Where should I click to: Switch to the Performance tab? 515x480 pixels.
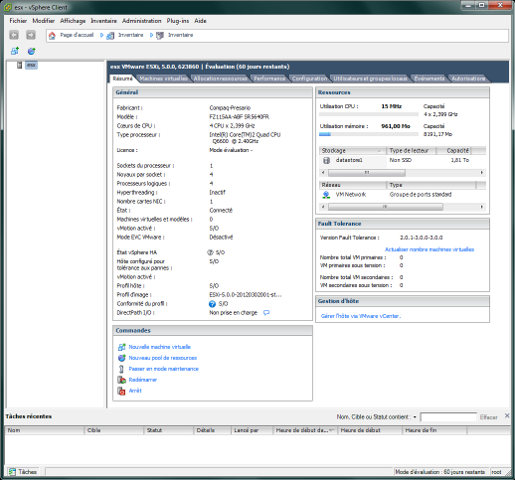(270, 79)
